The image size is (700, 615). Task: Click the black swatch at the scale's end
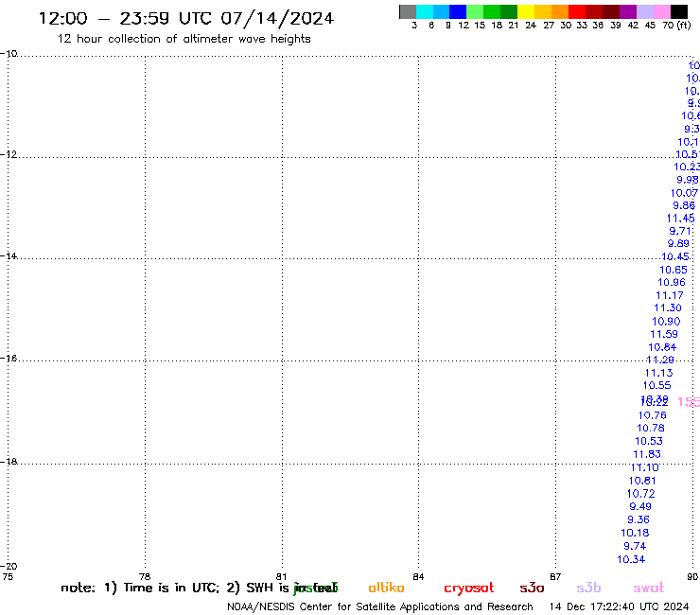point(679,11)
